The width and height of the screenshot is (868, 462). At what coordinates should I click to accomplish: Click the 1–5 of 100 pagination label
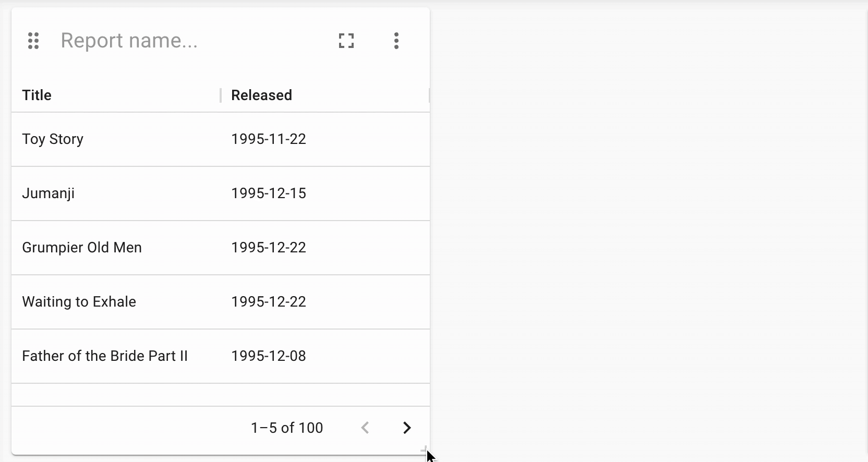[287, 428]
